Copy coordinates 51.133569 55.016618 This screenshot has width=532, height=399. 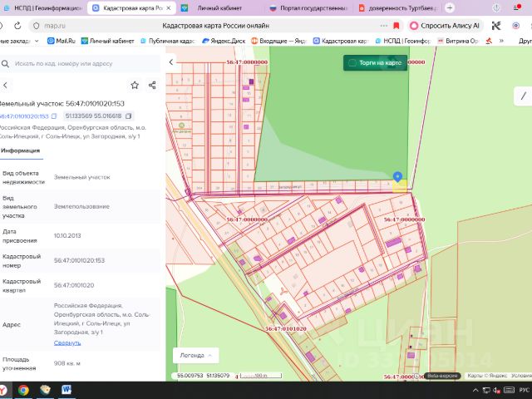(x=129, y=116)
